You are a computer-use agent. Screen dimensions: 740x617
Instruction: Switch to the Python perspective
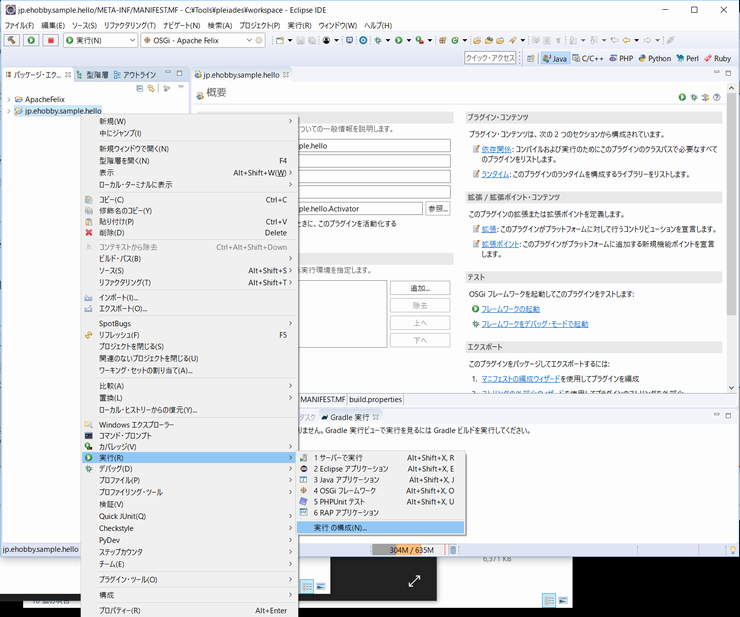653,58
